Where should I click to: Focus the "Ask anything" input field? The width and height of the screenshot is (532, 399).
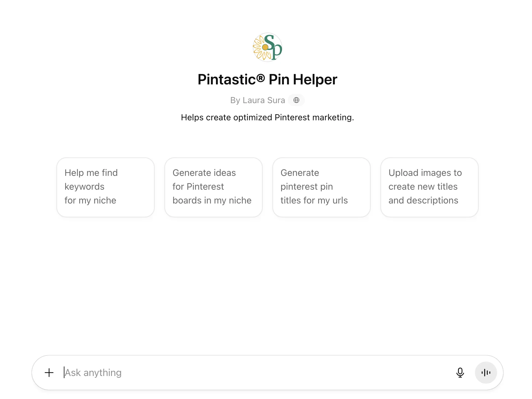tap(215, 372)
